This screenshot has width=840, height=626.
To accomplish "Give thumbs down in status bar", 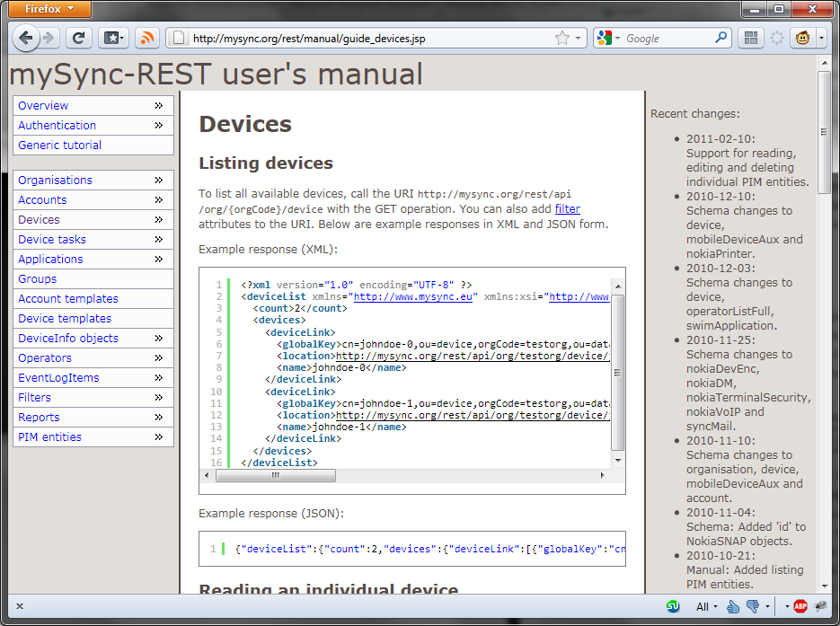I will 753,606.
